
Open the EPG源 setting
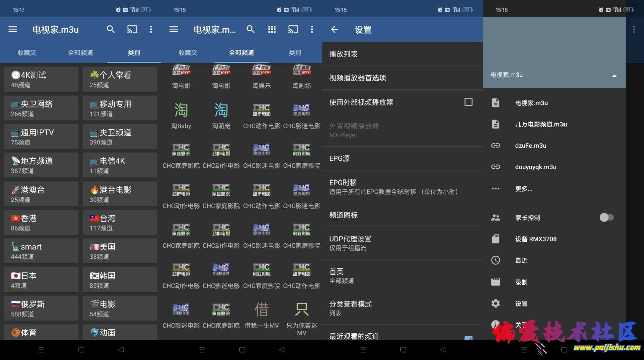[x=401, y=158]
